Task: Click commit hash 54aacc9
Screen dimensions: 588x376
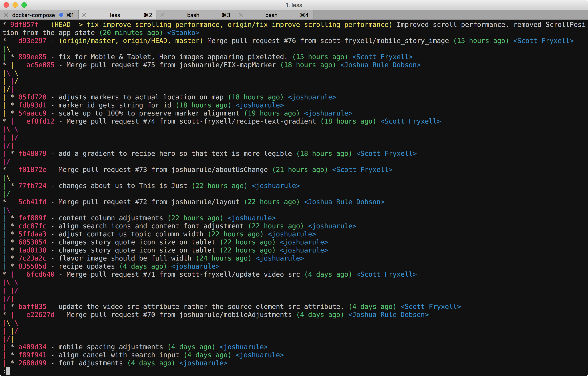Action: [x=32, y=113]
